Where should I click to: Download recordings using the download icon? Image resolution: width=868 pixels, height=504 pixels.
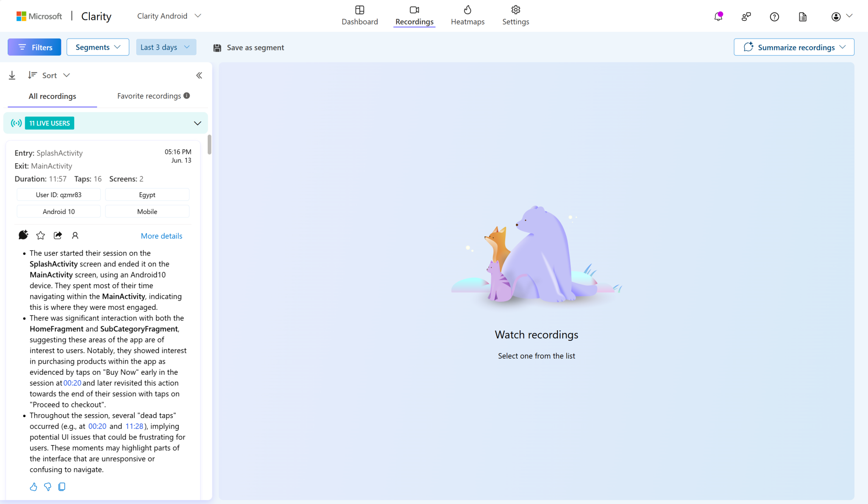tap(12, 75)
